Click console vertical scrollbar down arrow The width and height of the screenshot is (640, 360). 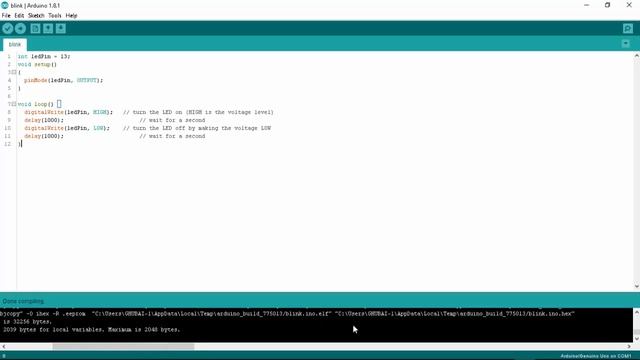pos(636,339)
